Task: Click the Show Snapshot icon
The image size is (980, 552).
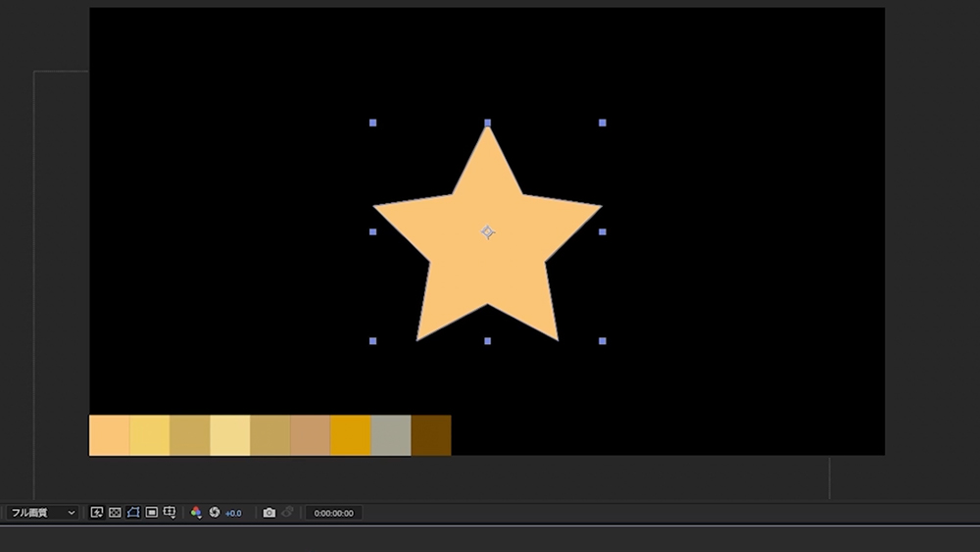Action: [x=287, y=513]
